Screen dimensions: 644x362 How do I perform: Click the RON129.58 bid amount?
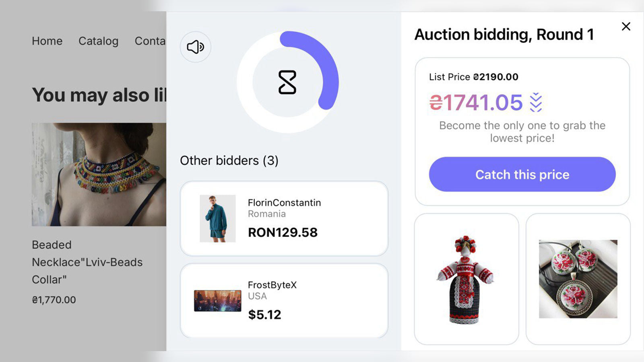pos(283,232)
